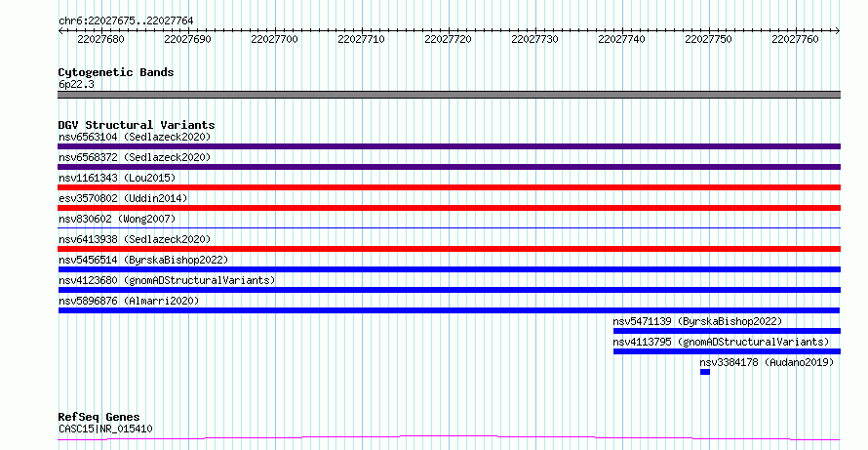Click the nsv6563104 (Sedlazeck2020) variant label
868x450 pixels.
[x=135, y=137]
